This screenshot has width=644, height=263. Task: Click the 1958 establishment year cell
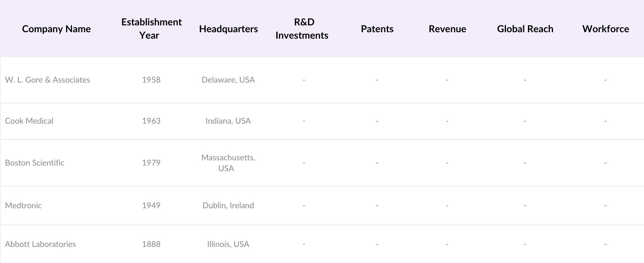click(x=151, y=80)
